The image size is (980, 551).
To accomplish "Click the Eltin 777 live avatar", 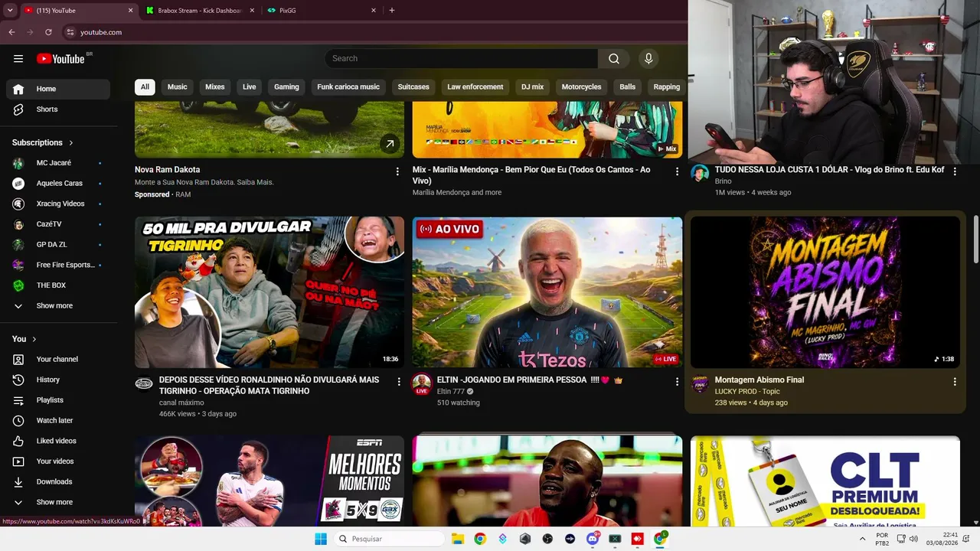I will [x=422, y=383].
